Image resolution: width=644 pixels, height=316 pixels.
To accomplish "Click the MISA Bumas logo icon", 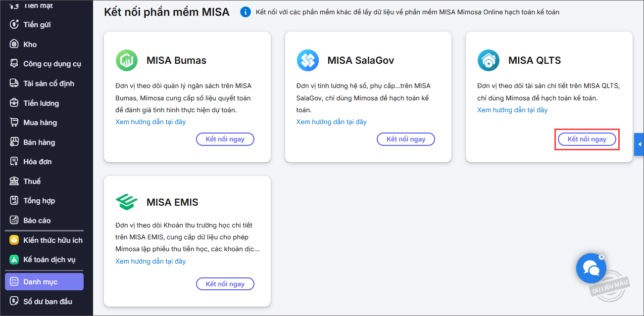I will coord(127,60).
